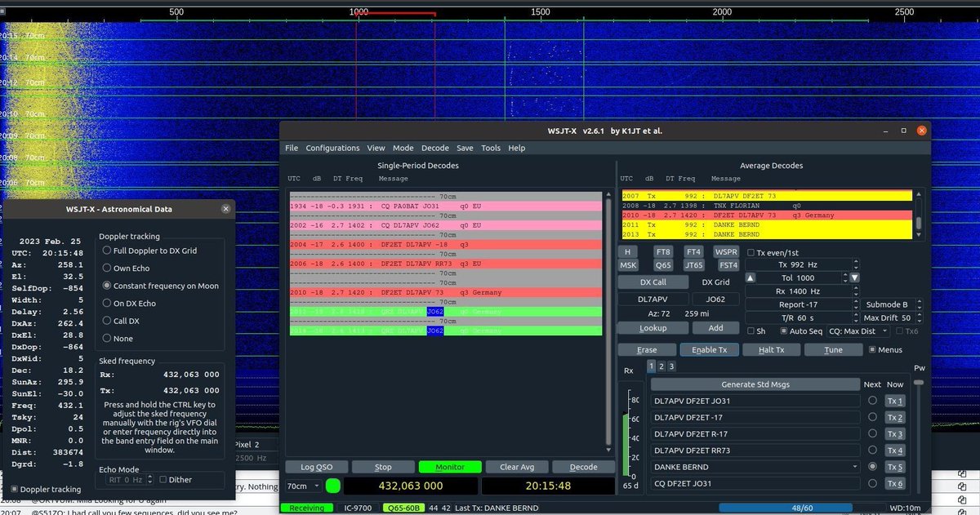The image size is (980, 515).
Task: Expand DANKE BERND message dropdown
Action: tap(855, 467)
